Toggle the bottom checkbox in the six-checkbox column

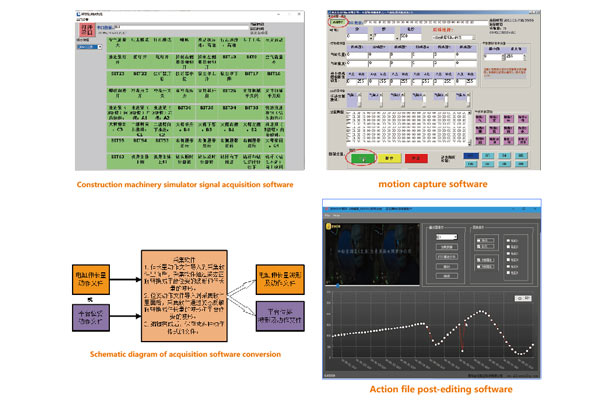click(508, 273)
